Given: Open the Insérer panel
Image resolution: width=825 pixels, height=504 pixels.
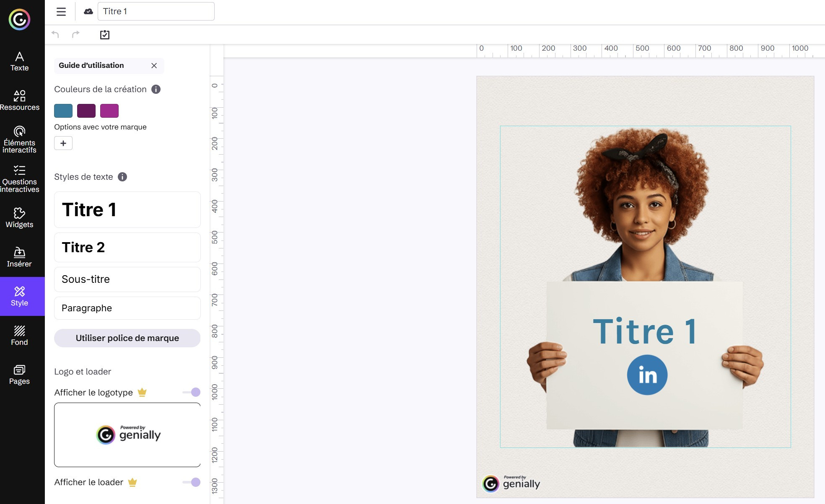Looking at the screenshot, I should coord(19,257).
